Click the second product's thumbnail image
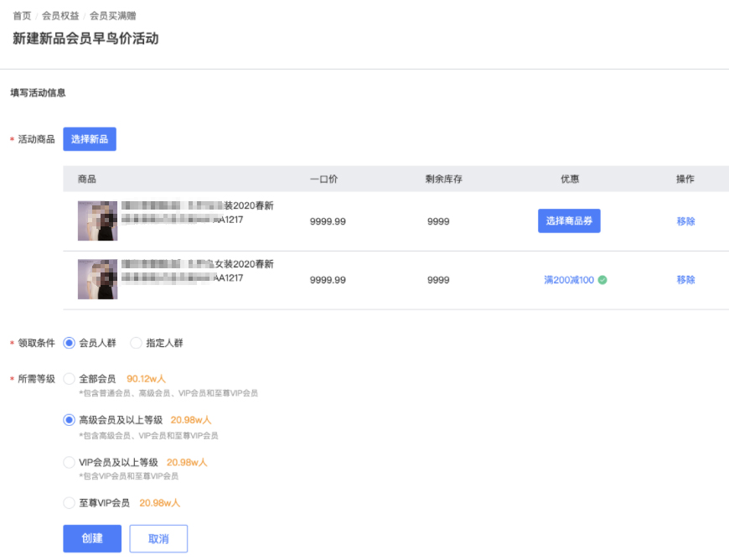 (97, 279)
